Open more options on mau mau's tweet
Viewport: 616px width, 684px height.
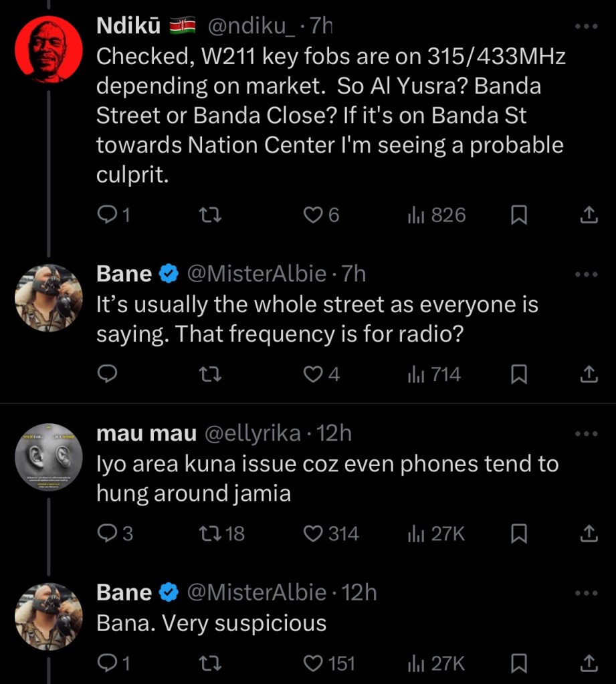coord(586,433)
